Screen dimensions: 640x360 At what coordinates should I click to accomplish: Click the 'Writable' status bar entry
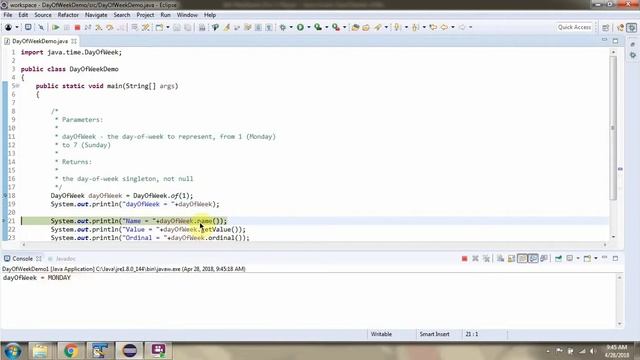click(381, 334)
